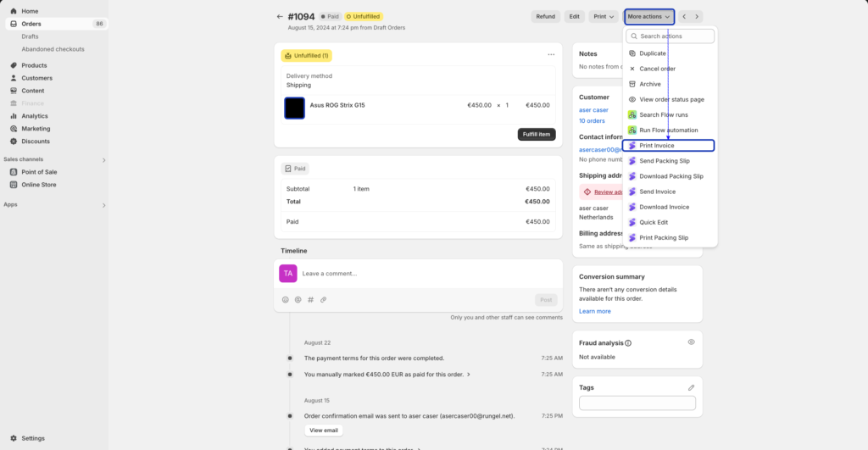The width and height of the screenshot is (868, 450).
Task: Click the Asus ROG Strix G15 thumbnail
Action: pyautogui.click(x=294, y=108)
